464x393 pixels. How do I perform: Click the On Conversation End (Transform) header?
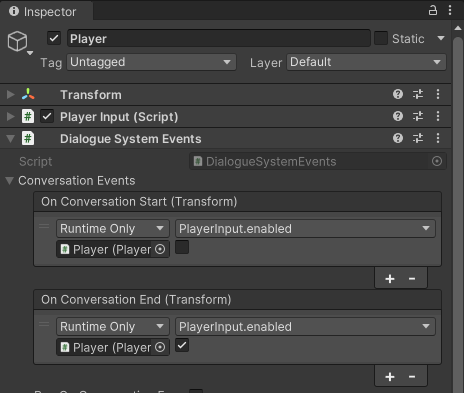[238, 300]
